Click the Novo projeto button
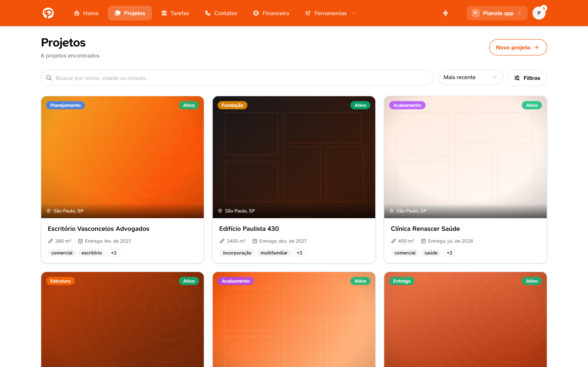588x367 pixels. click(518, 47)
